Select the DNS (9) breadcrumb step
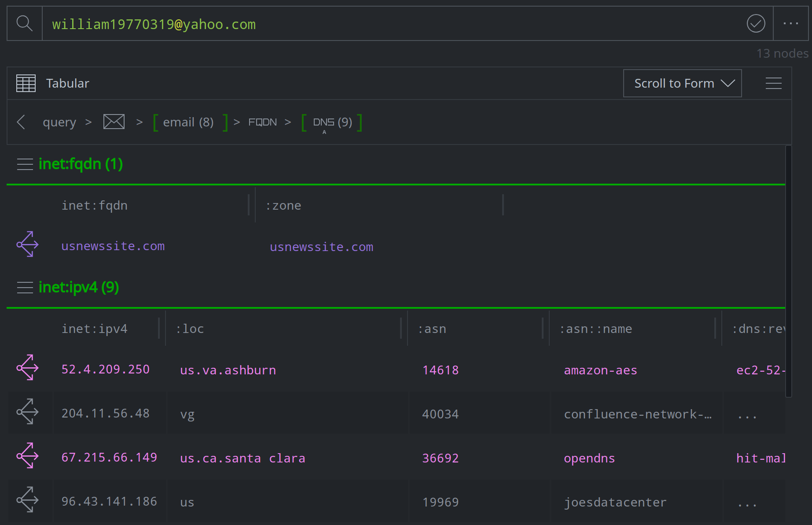The width and height of the screenshot is (812, 525). click(x=332, y=122)
